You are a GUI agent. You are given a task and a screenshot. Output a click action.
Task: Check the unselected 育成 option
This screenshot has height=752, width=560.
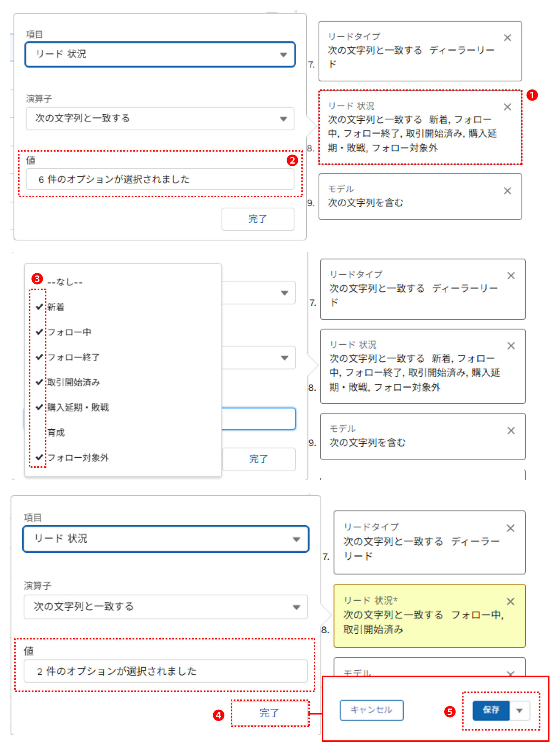point(56,432)
